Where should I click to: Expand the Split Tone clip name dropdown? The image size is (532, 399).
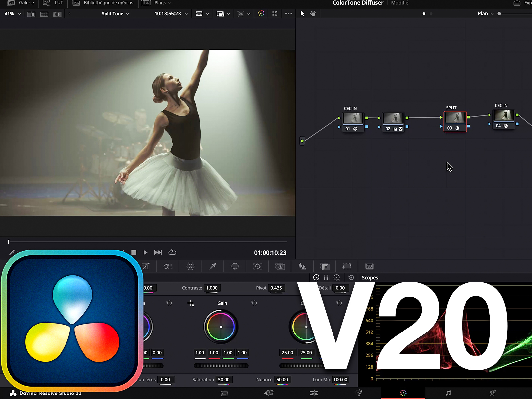115,14
